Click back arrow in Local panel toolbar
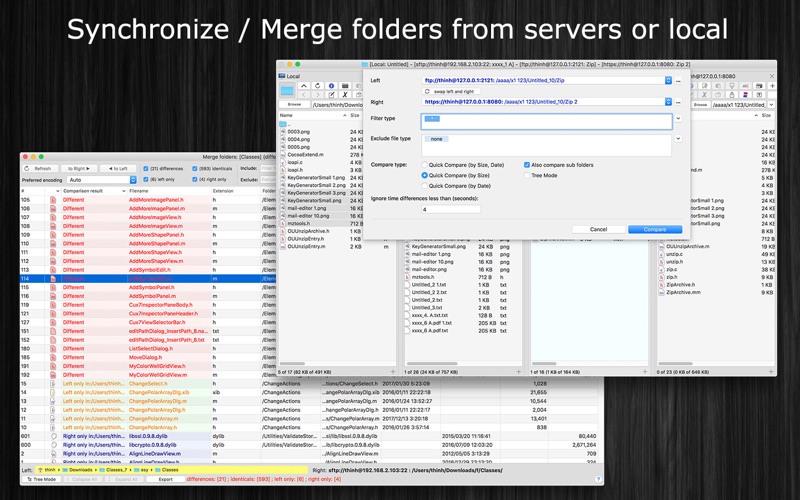 pyautogui.click(x=304, y=94)
